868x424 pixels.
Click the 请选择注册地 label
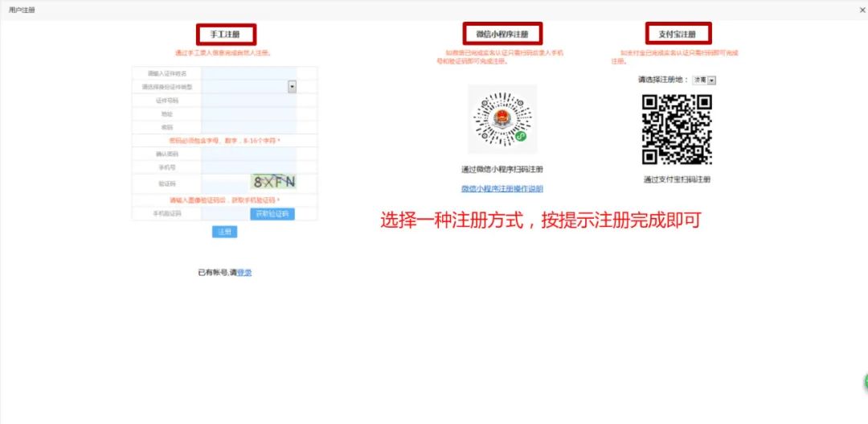coord(663,80)
